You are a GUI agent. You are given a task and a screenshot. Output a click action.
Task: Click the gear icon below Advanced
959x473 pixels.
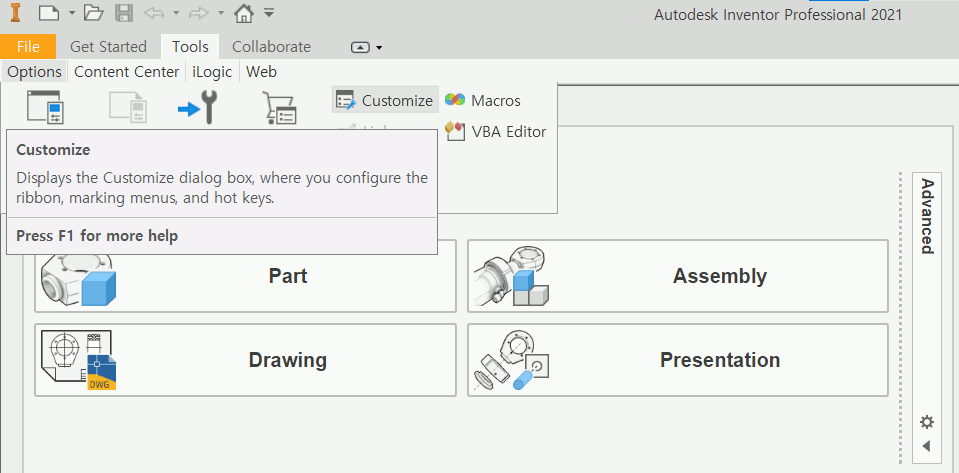click(927, 422)
